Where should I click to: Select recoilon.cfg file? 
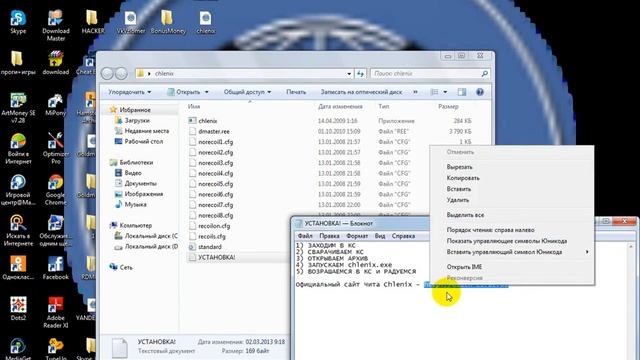209,226
